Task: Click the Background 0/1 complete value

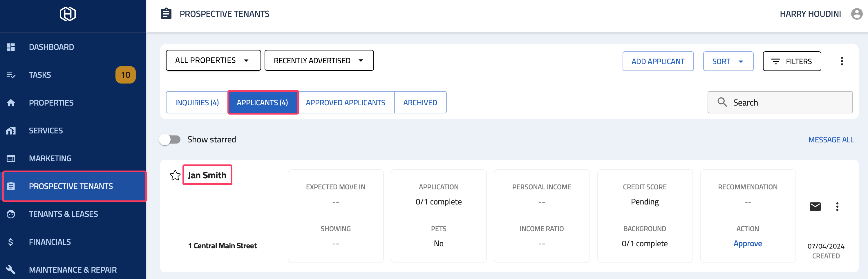Action: 645,243
